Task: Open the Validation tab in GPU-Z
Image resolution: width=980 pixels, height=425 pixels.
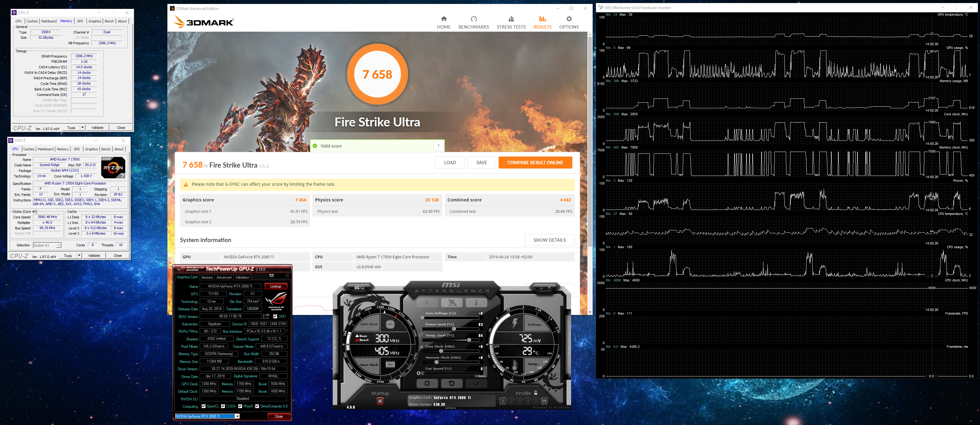Action: tap(242, 277)
